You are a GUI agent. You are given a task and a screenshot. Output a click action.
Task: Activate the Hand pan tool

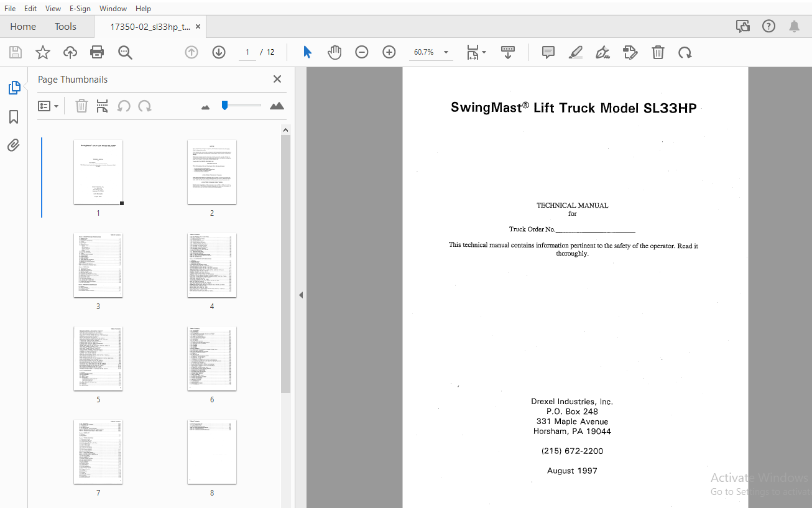pos(334,52)
